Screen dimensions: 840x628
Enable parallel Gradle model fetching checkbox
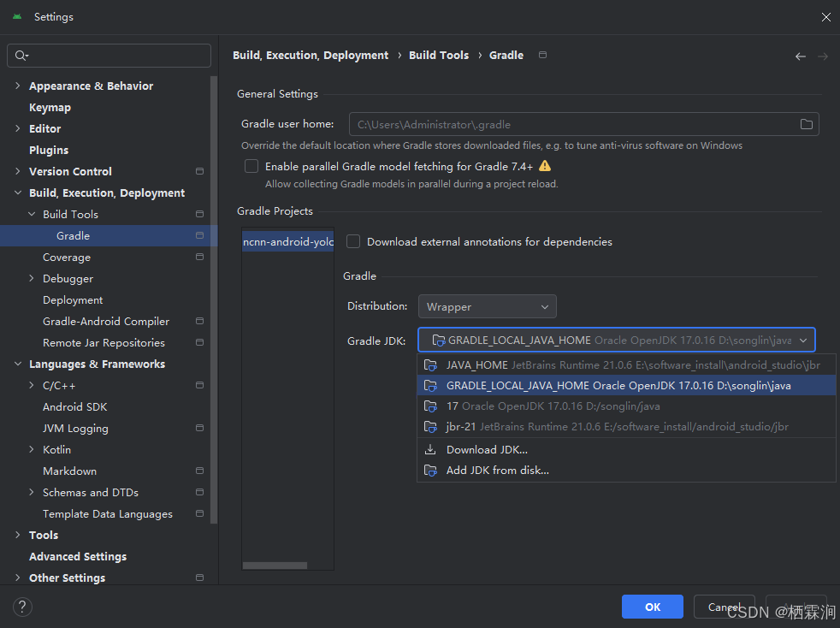(x=251, y=166)
